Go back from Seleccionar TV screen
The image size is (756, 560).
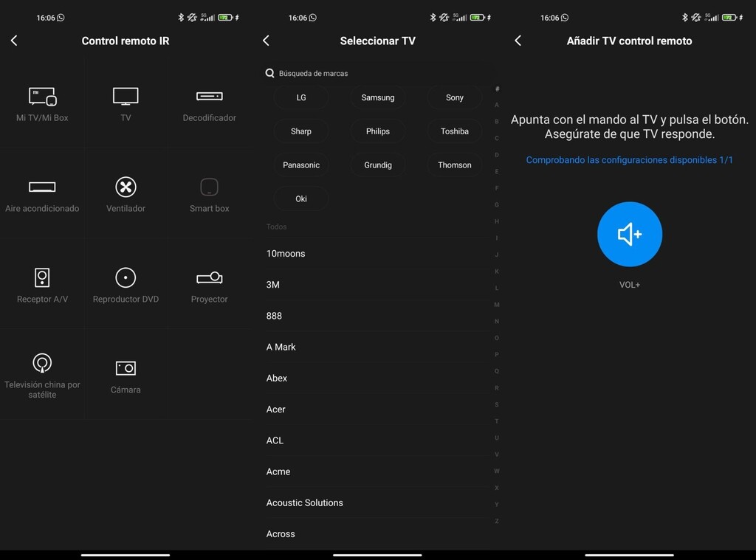[x=267, y=41]
